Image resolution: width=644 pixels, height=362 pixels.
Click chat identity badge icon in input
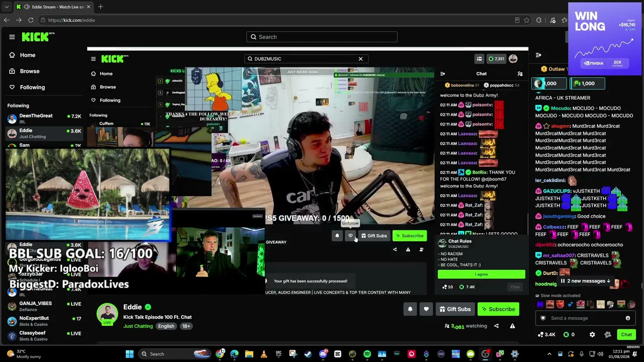543,318
